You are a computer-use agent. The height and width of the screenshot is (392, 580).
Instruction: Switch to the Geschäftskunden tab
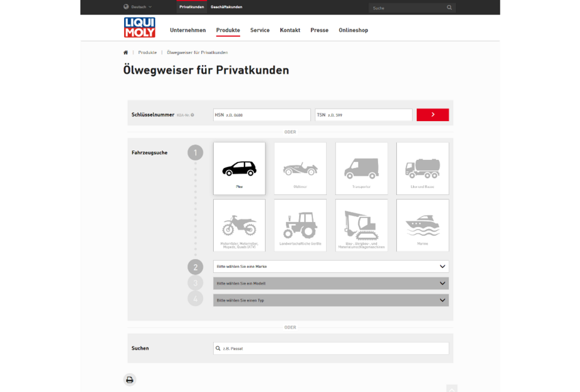(226, 7)
